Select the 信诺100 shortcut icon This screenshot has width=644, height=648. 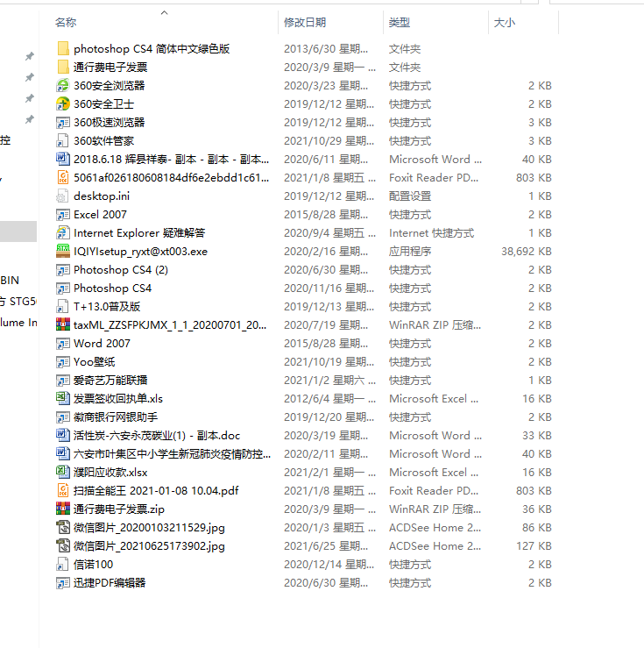point(63,565)
